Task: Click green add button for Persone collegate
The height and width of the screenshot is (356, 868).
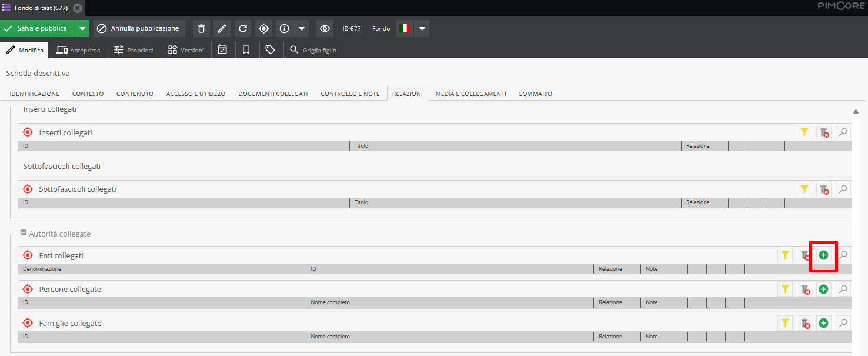Action: tap(823, 290)
